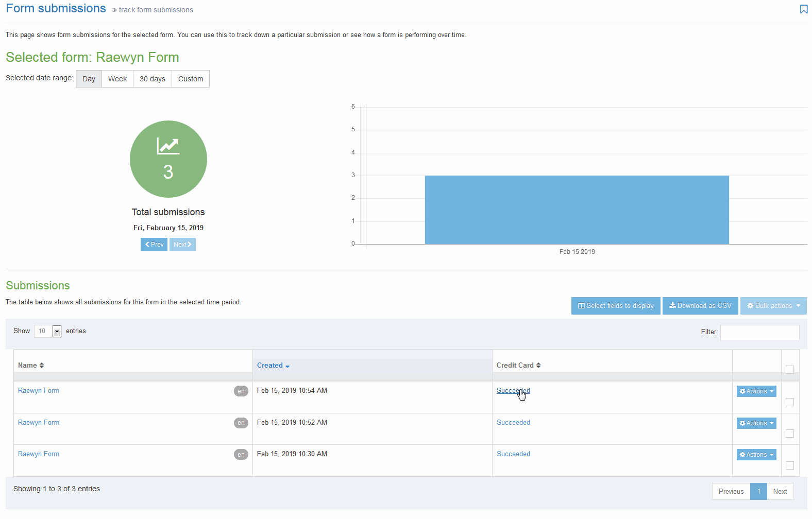The height and width of the screenshot is (519, 812).
Task: Switch date range to Week
Action: [117, 79]
